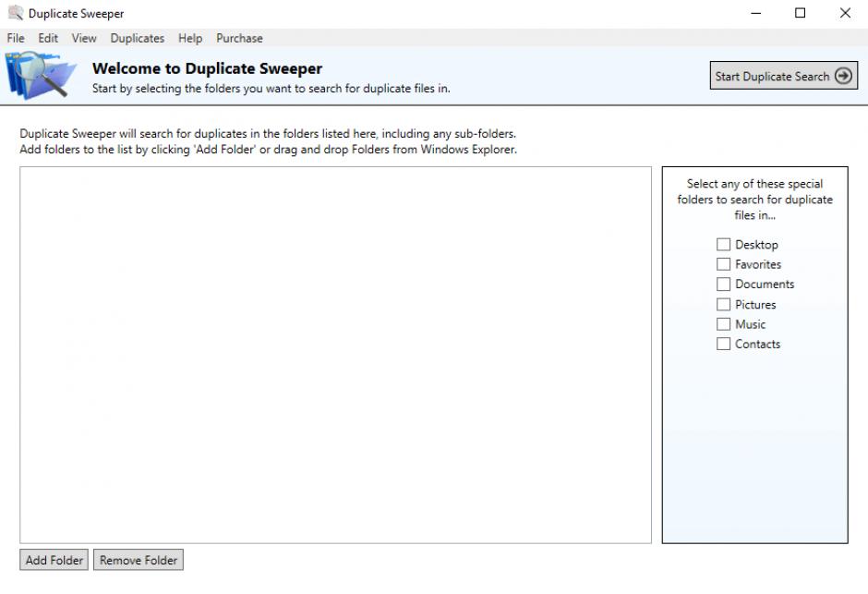Click the 'Duplicate Sweeper will search' instruction line
This screenshot has width=868, height=594.
[268, 133]
